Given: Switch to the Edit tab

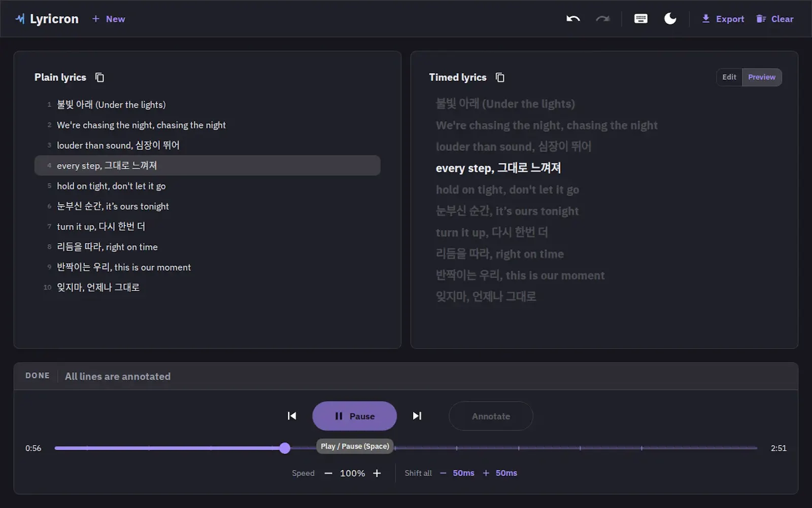Looking at the screenshot, I should point(729,77).
